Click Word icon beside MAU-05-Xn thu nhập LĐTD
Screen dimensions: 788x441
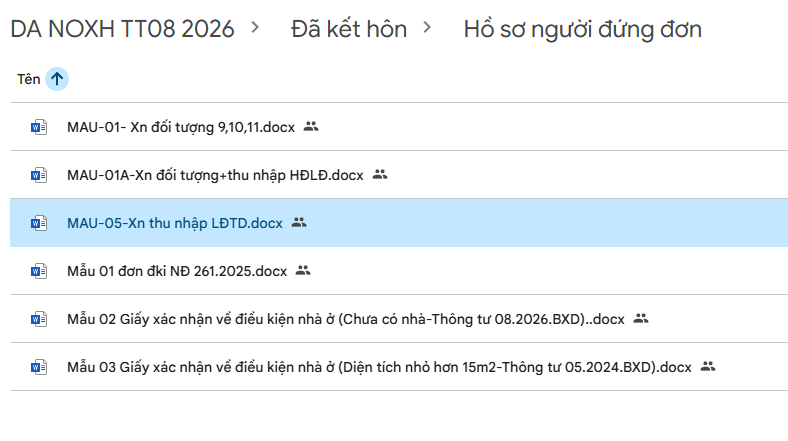[x=39, y=223]
